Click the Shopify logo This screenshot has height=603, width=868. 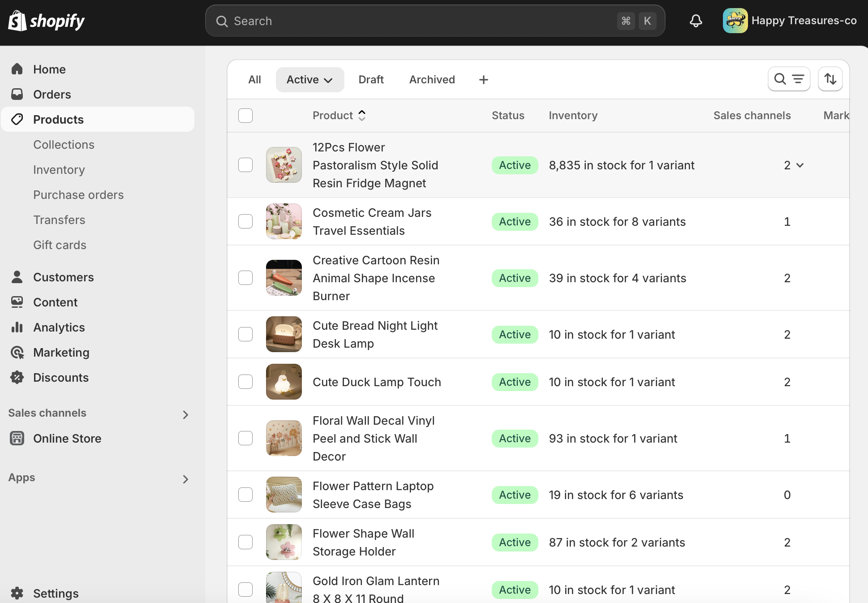pos(47,21)
